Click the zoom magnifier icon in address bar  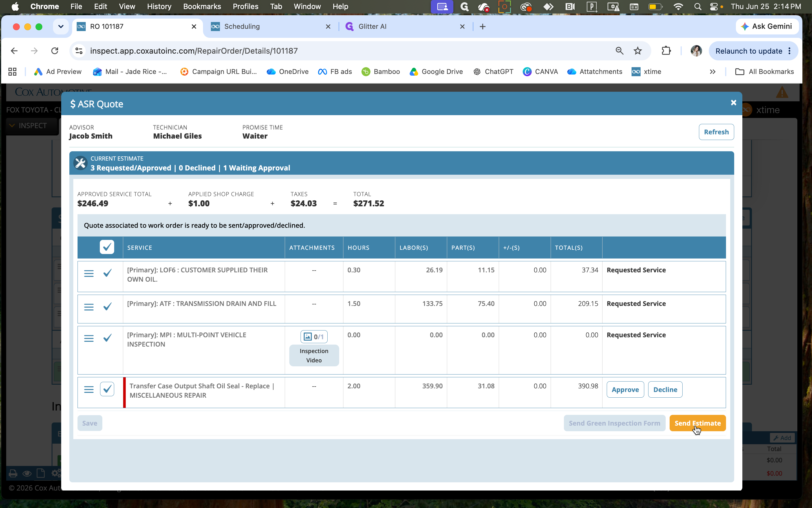pos(619,51)
